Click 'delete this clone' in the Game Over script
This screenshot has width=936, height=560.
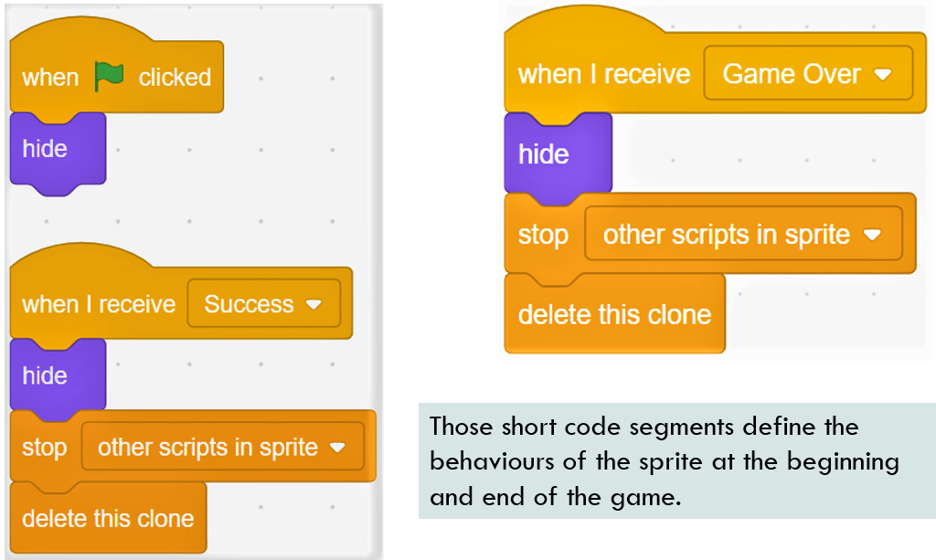pyautogui.click(x=614, y=314)
